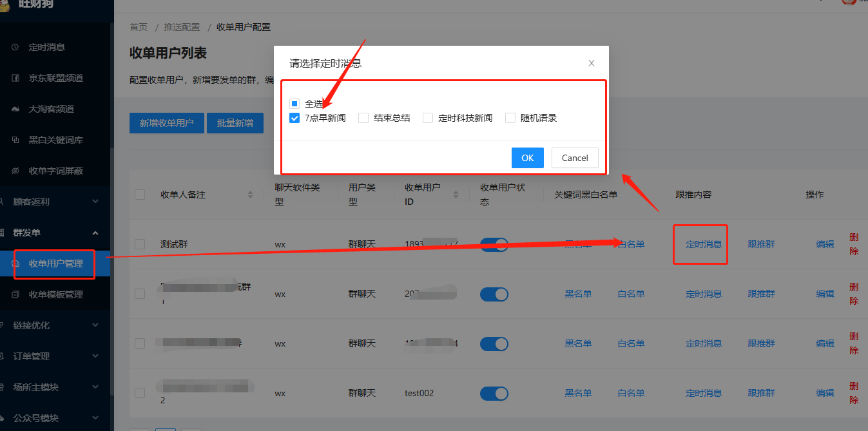868x431 pixels.
Task: Click the 京东联盟频道 sidebar icon
Action: 16,78
